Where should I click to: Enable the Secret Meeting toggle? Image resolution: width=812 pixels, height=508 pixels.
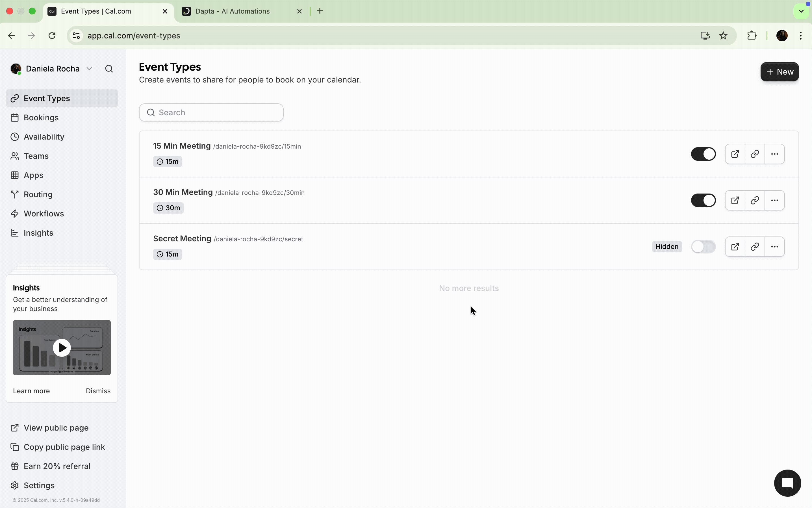pyautogui.click(x=703, y=247)
